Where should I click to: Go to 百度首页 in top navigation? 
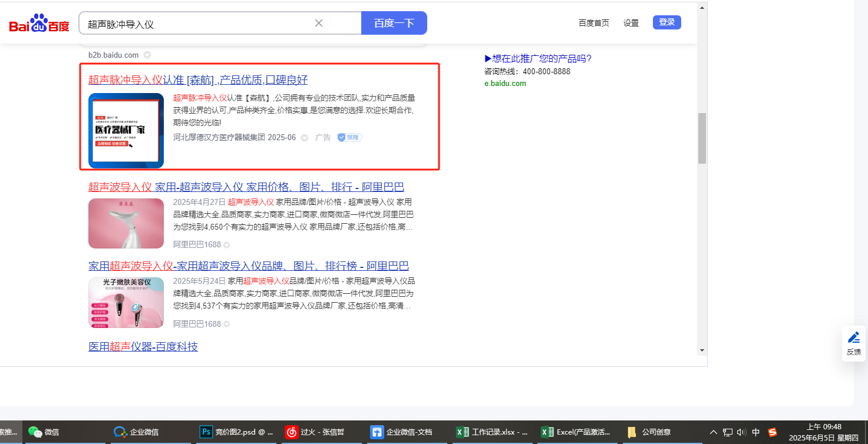pos(593,23)
